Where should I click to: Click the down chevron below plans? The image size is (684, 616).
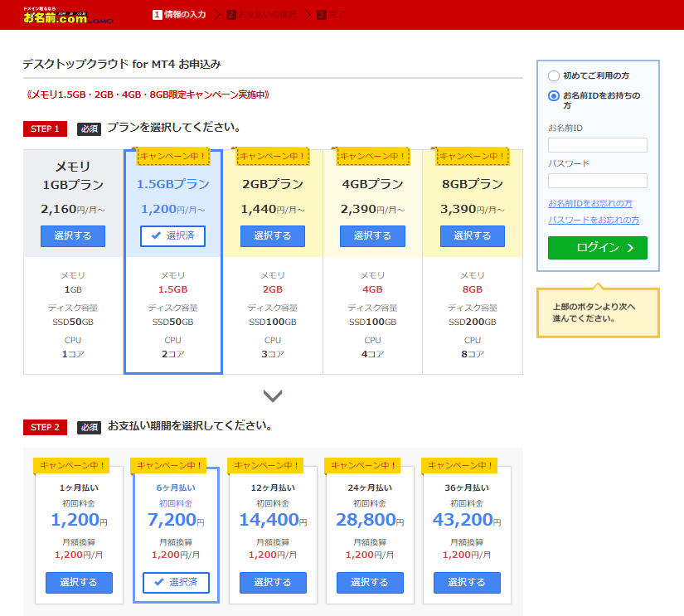point(273,395)
